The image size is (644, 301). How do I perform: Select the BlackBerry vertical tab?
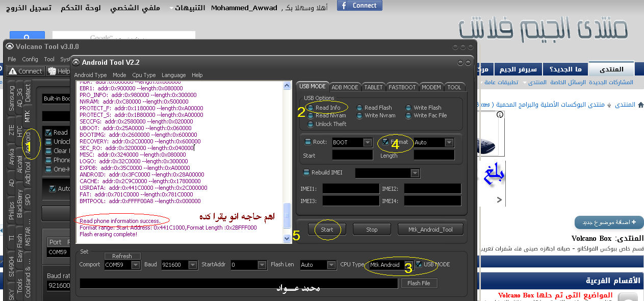(x=20, y=203)
